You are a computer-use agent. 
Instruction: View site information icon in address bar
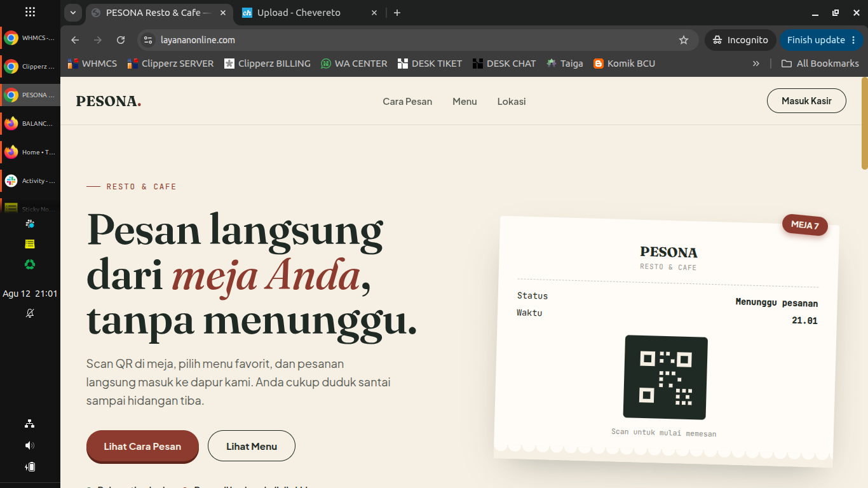(x=148, y=40)
